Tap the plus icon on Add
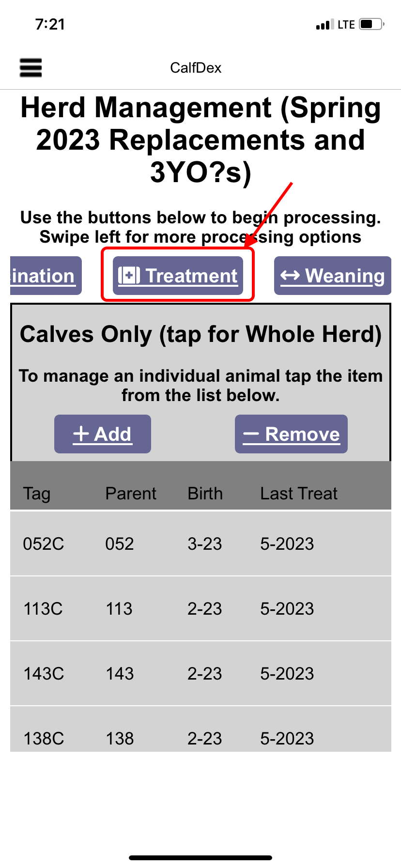The width and height of the screenshot is (401, 868). tap(81, 434)
